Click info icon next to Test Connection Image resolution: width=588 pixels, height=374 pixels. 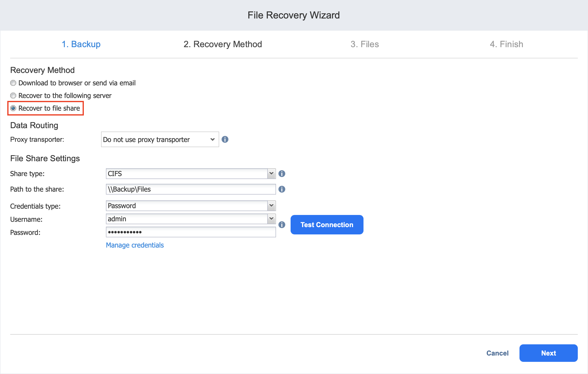[x=282, y=225]
